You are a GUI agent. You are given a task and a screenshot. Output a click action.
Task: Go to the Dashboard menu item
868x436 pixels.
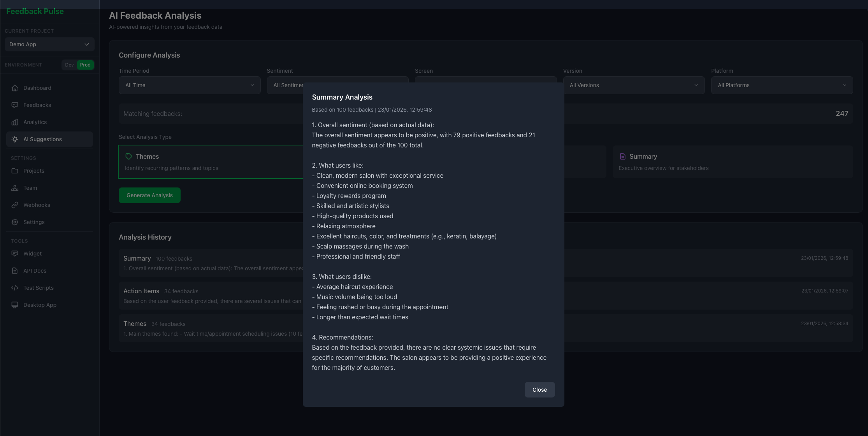[37, 88]
